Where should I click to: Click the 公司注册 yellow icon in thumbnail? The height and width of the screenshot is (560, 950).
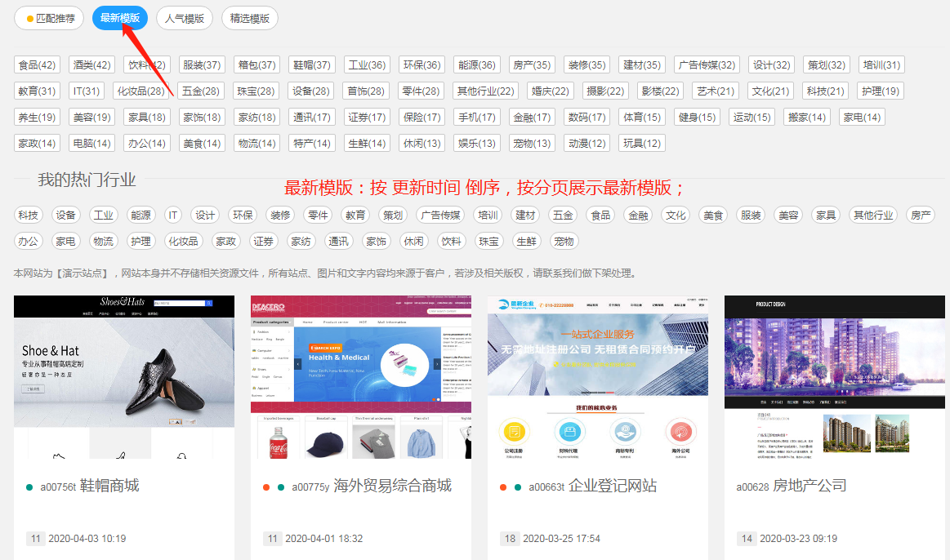coord(515,432)
